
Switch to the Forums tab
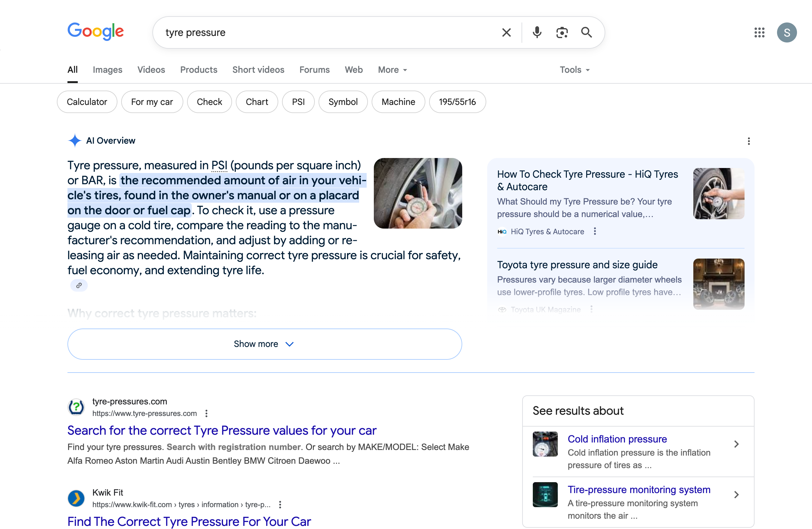point(314,70)
